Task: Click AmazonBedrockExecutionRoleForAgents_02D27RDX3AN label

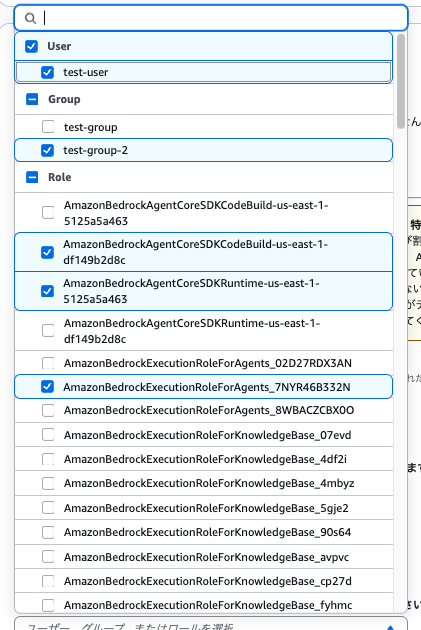Action: (208, 363)
